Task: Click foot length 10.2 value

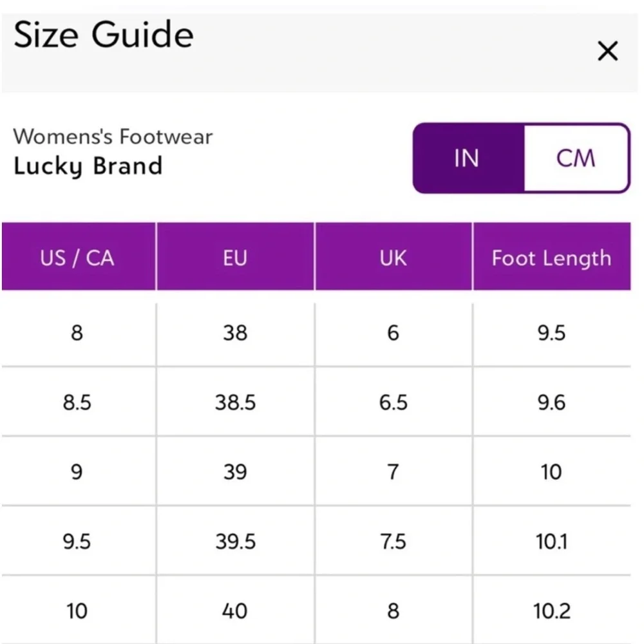Action: pos(552,611)
